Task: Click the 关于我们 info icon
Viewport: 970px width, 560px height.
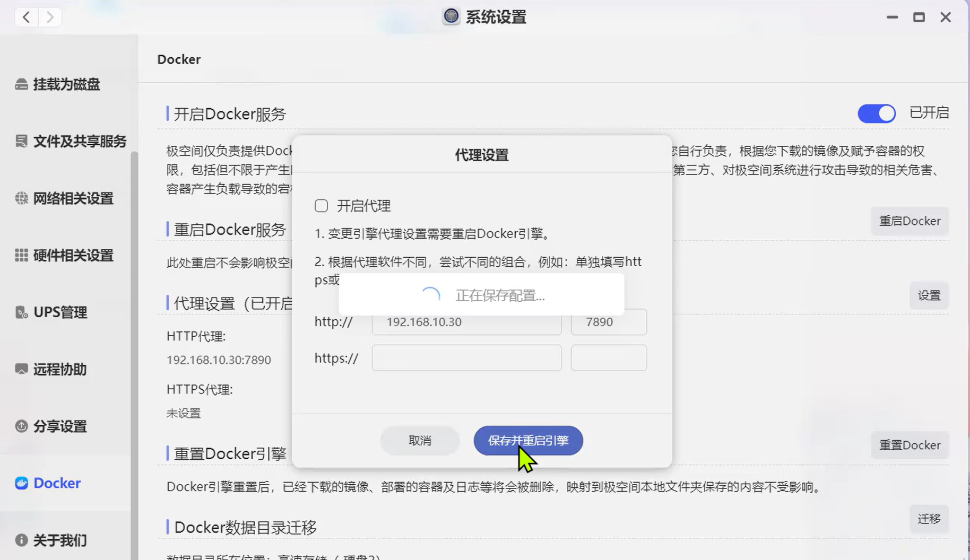Action: [21, 540]
